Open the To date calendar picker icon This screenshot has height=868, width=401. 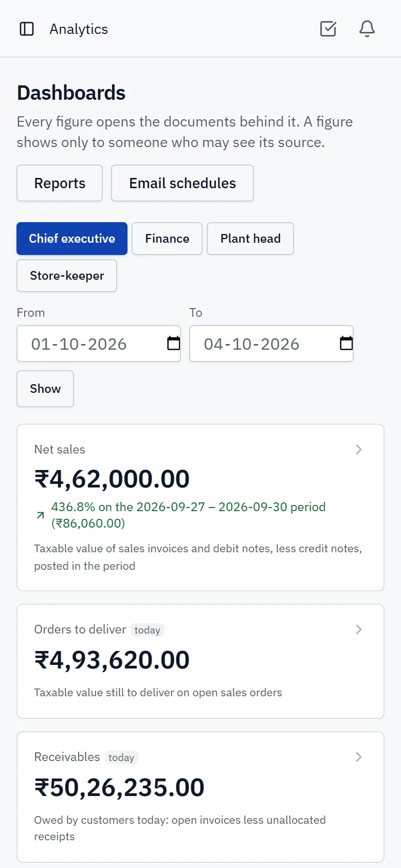pos(347,343)
